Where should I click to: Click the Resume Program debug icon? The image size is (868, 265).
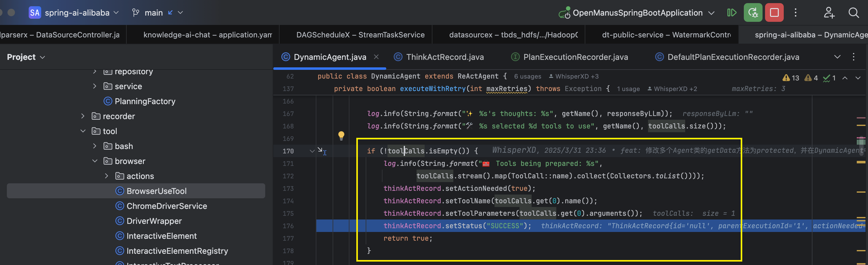(732, 13)
